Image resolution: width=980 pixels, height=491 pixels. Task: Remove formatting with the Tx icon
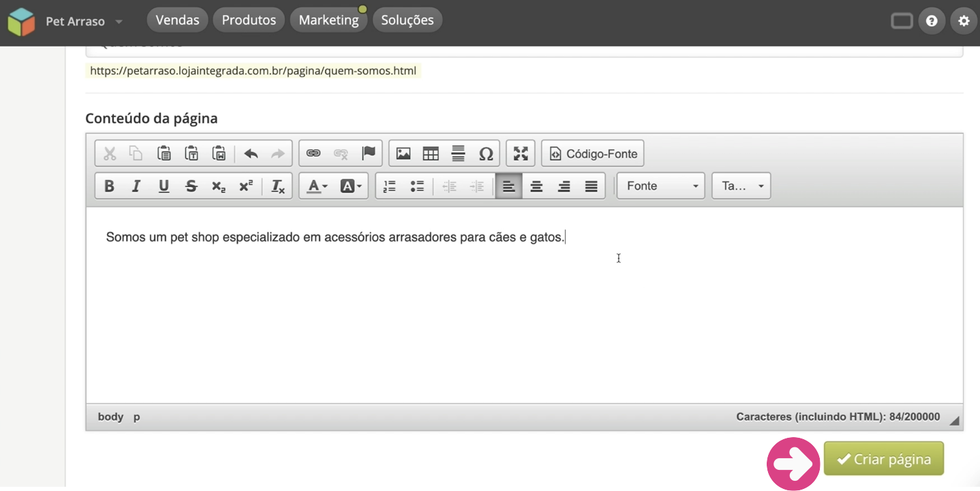(x=278, y=185)
